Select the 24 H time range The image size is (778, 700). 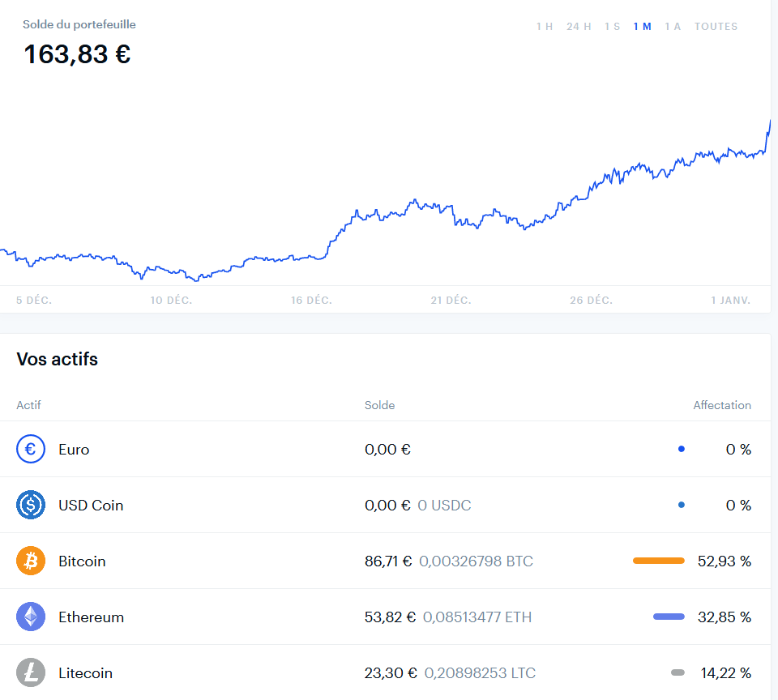579,27
